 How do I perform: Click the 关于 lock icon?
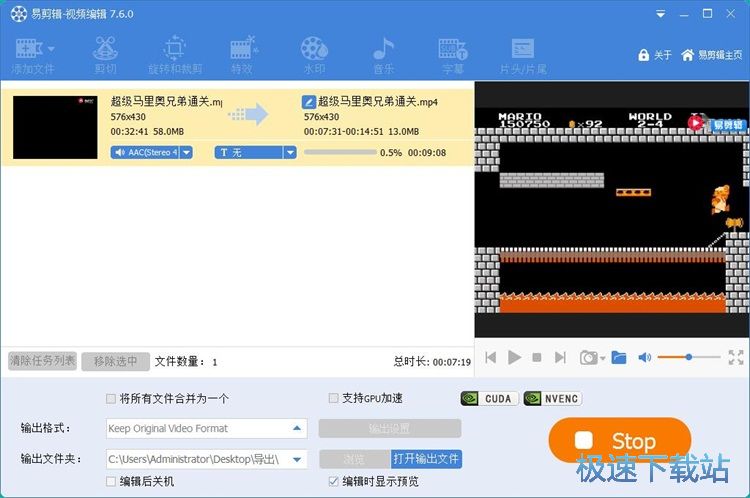pos(643,55)
